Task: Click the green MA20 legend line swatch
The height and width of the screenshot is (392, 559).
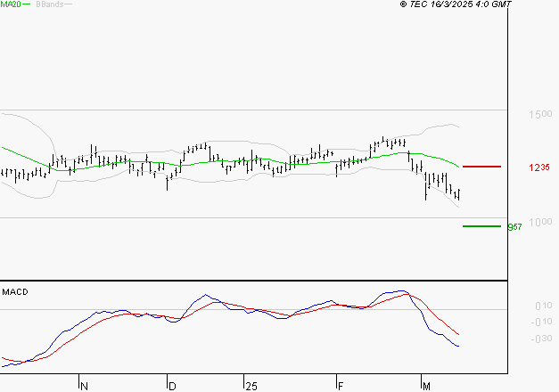Action: click(25, 4)
